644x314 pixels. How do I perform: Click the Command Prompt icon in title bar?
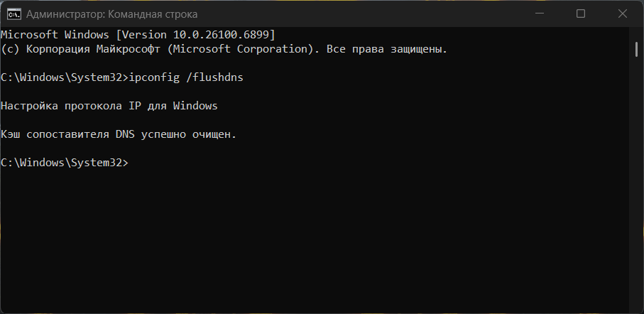tap(13, 14)
